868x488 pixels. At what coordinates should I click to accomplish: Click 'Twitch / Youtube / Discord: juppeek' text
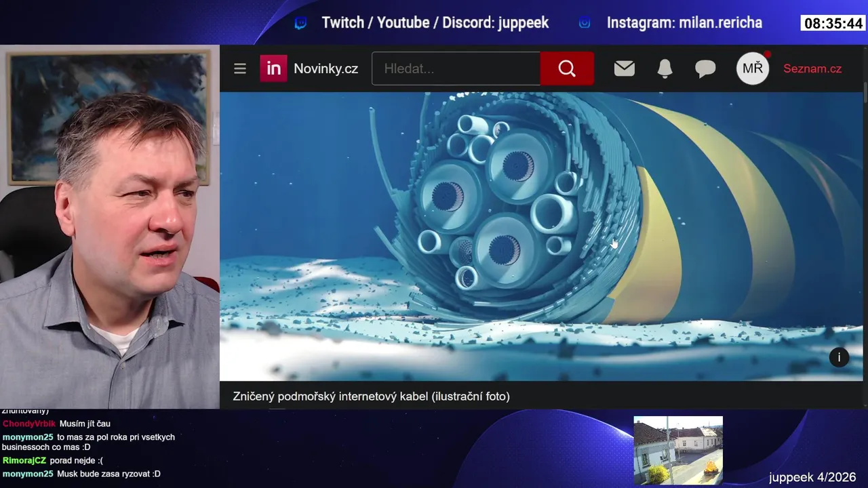[435, 23]
